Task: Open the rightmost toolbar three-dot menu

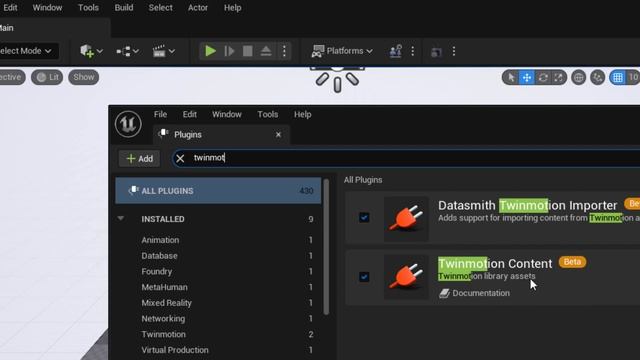Action: (454, 51)
